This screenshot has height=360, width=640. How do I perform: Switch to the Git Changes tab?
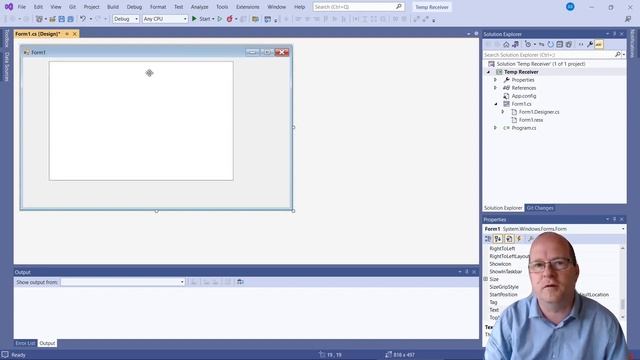click(540, 208)
